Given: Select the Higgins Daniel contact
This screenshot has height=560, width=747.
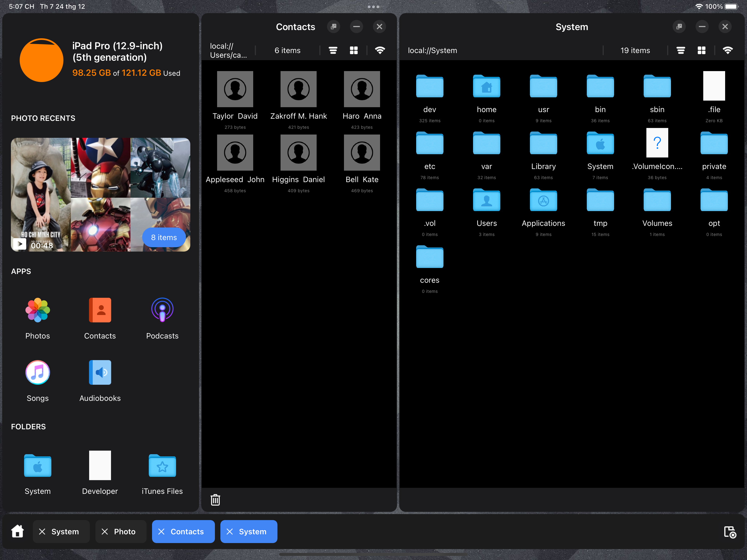Looking at the screenshot, I should tap(299, 152).
